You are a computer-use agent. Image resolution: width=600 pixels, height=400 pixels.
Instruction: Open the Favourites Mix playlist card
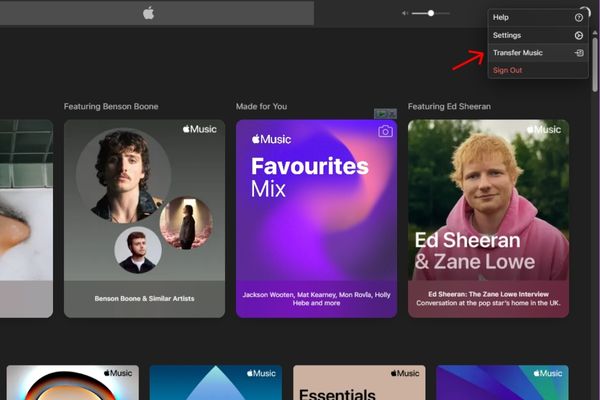click(x=316, y=219)
